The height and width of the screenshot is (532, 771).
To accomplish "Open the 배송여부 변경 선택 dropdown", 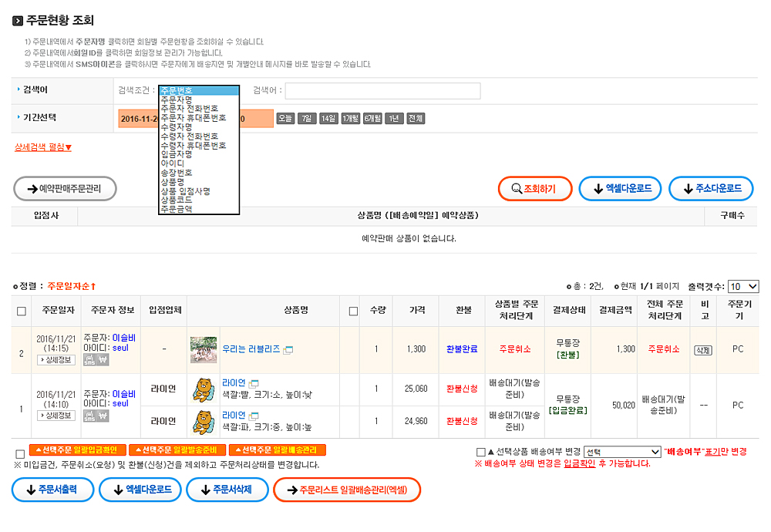I will (x=622, y=452).
